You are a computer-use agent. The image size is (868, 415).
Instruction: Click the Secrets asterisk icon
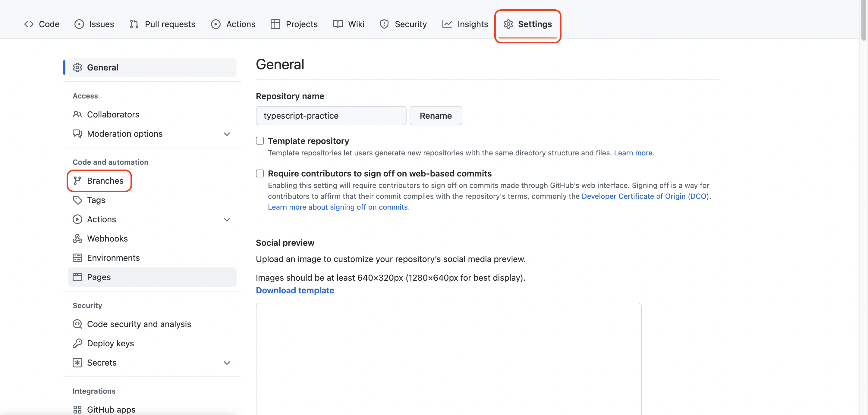77,363
